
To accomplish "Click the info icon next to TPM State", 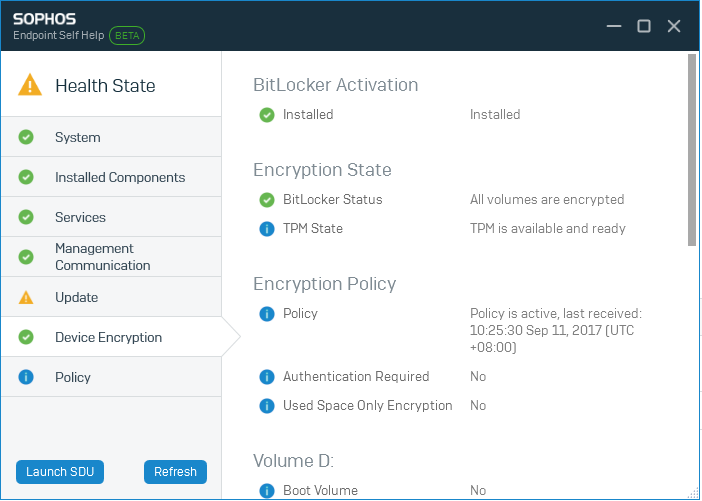I will click(x=267, y=229).
